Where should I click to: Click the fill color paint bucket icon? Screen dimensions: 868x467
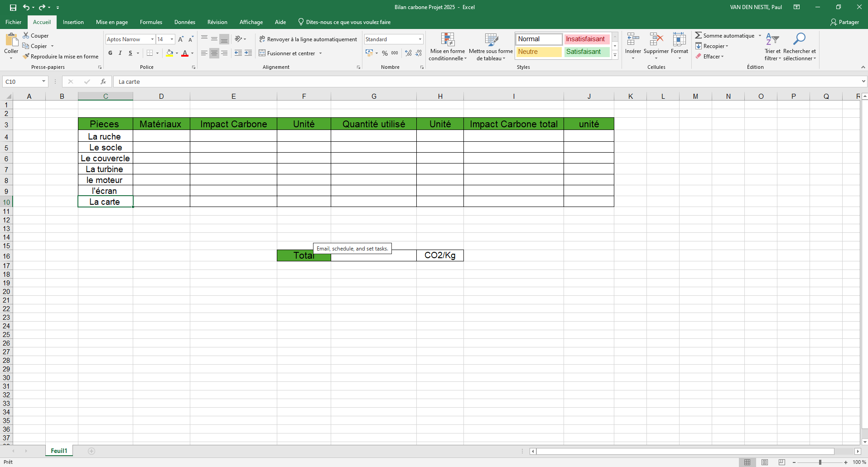[169, 53]
